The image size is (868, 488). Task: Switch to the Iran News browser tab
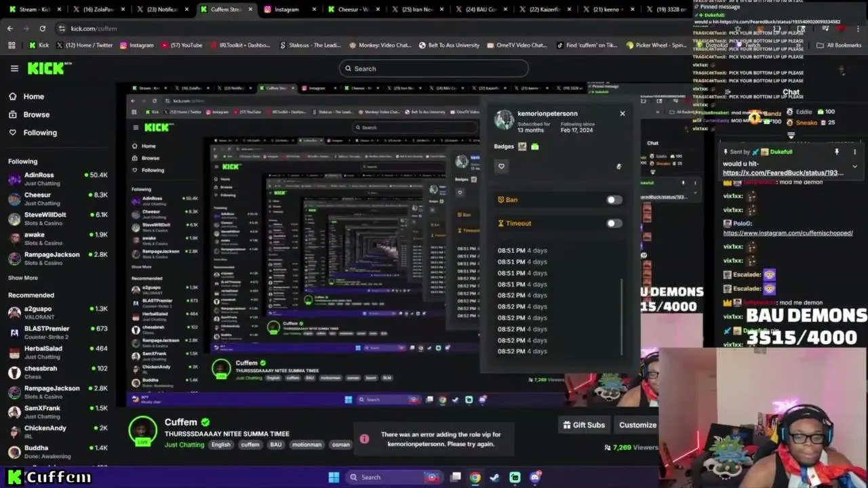(x=413, y=9)
